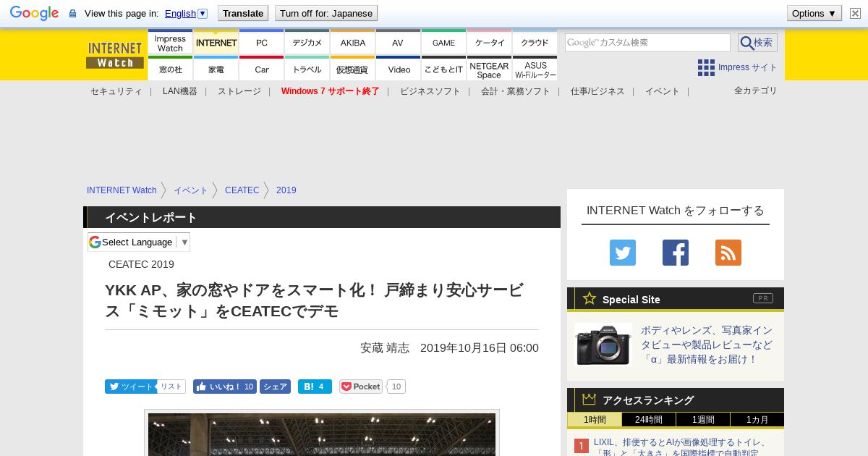Click the Google logo in translate bar

[34, 13]
